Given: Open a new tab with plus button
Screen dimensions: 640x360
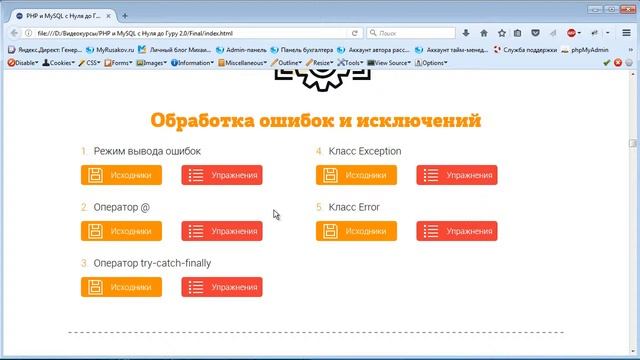Looking at the screenshot, I should tap(125, 16).
